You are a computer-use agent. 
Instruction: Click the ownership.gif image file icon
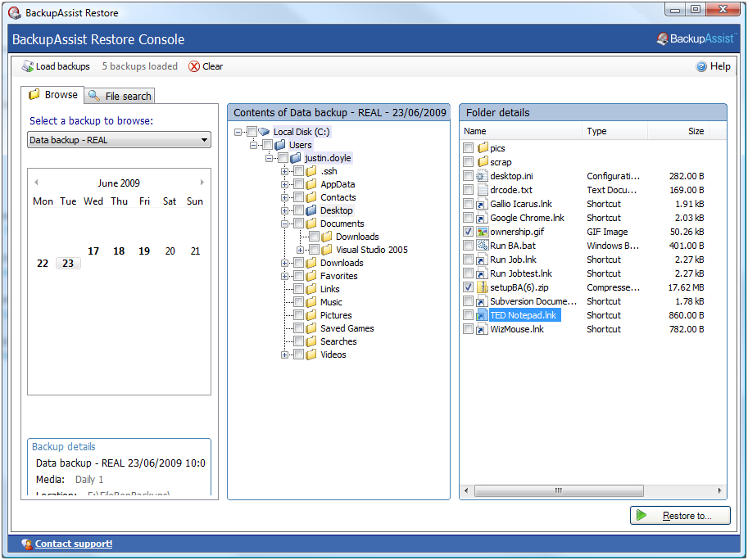pos(483,232)
